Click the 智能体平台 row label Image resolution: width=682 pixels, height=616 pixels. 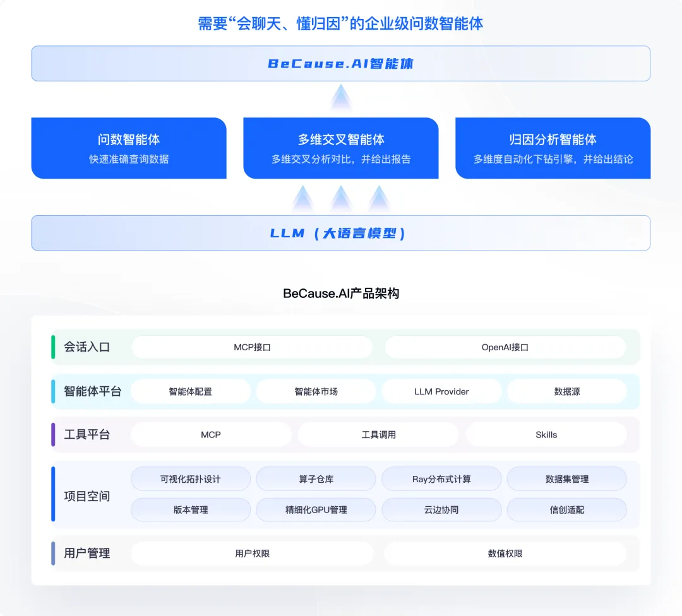click(x=92, y=391)
